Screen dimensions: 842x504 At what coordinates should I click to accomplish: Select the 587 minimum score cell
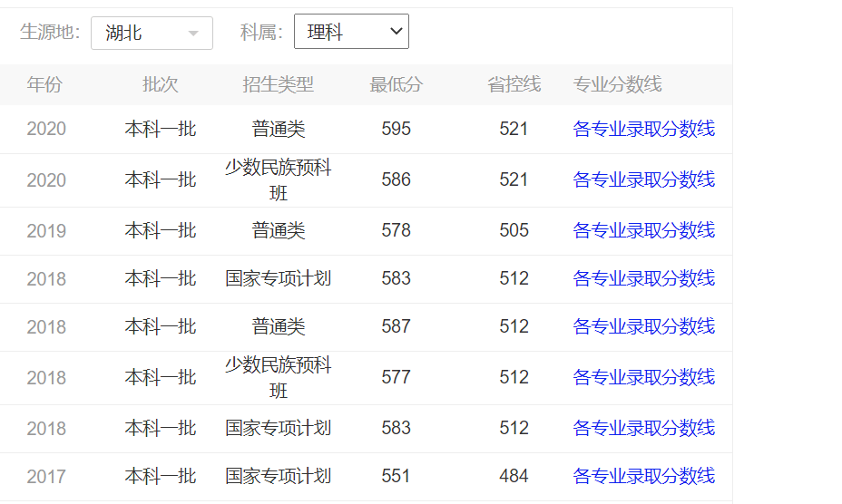pyautogui.click(x=397, y=326)
